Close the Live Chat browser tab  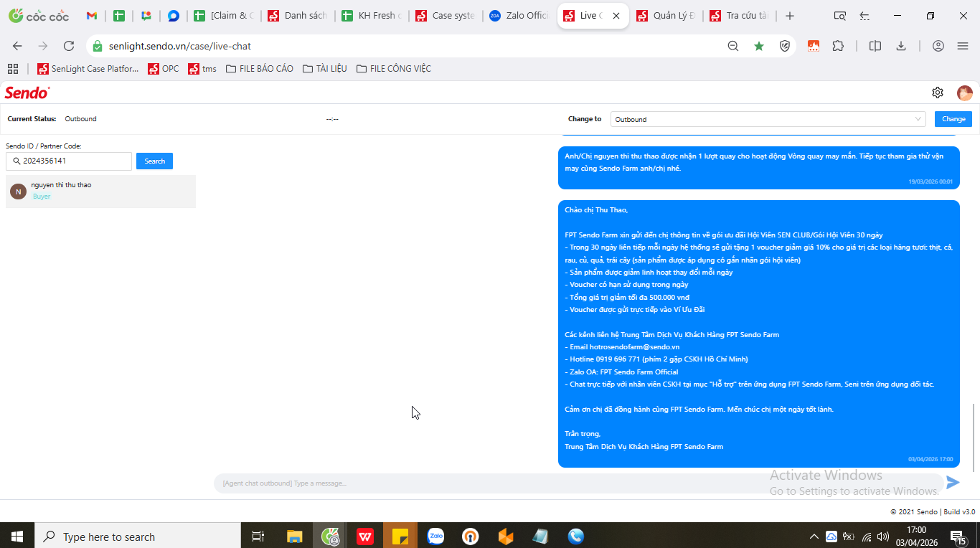(616, 16)
